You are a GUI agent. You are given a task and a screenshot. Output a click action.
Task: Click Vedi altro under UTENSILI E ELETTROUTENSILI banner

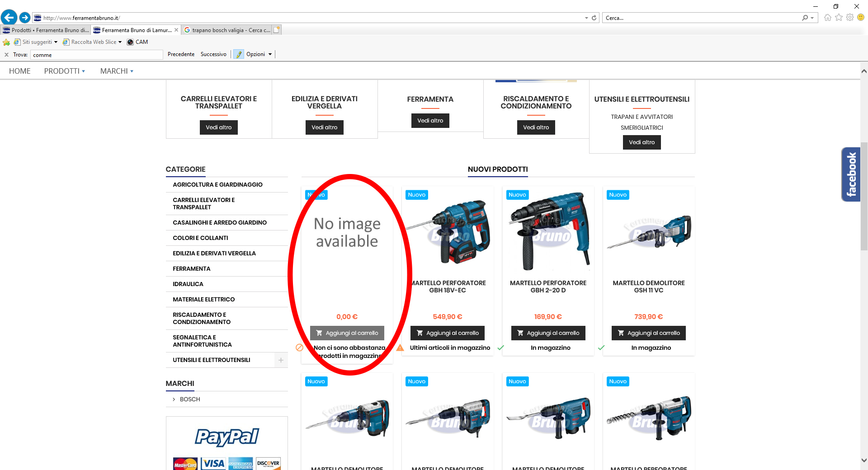[x=642, y=142]
